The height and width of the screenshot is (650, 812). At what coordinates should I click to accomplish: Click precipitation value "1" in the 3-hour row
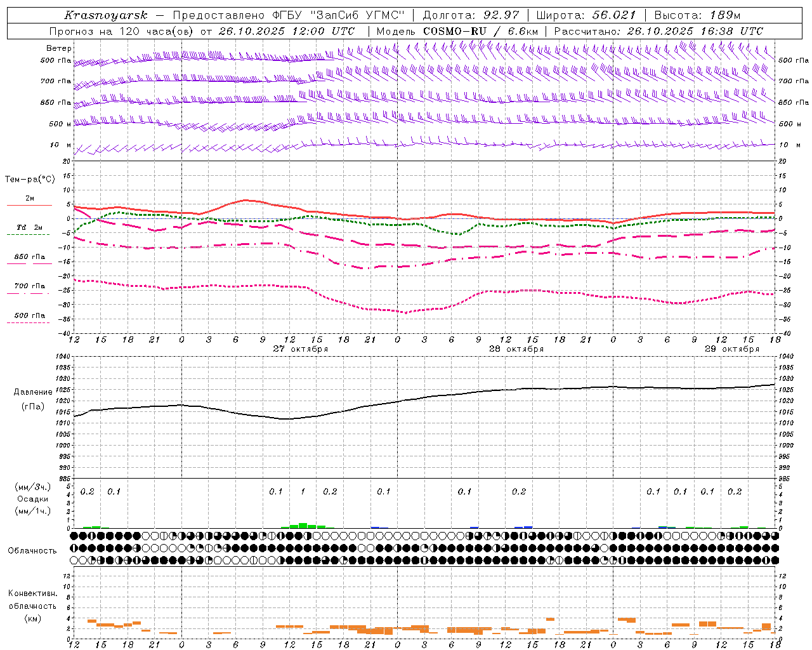(x=303, y=491)
